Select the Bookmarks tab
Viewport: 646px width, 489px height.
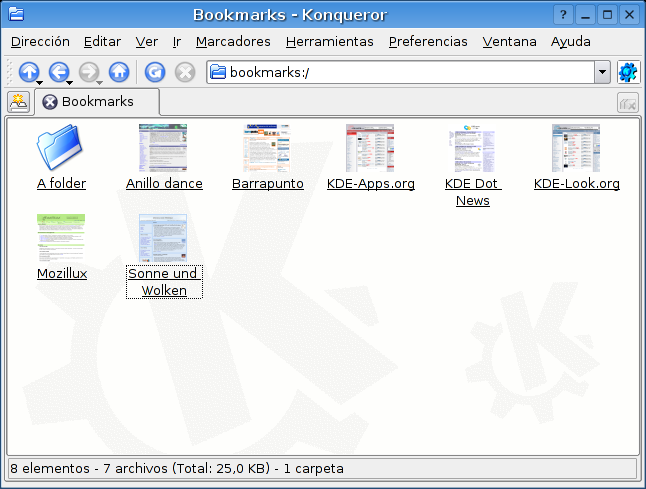click(x=97, y=102)
